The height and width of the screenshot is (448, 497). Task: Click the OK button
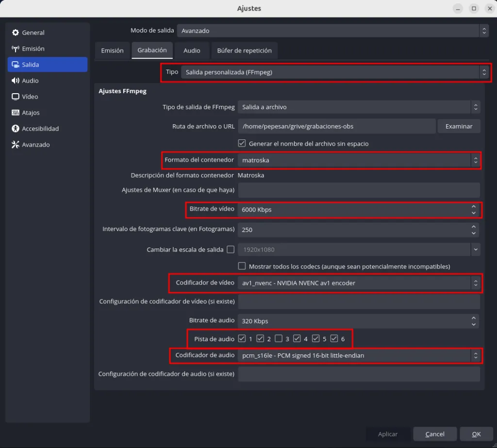coord(476,434)
